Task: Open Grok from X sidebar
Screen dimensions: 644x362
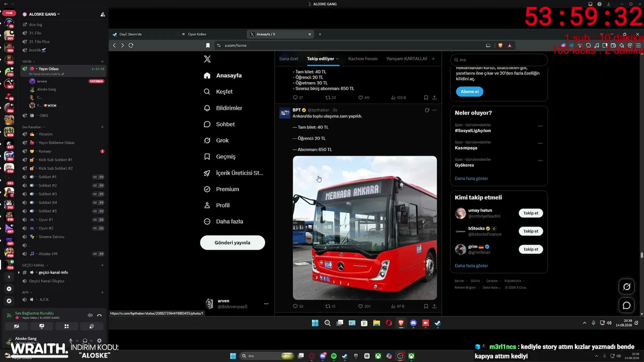Action: 216,140
